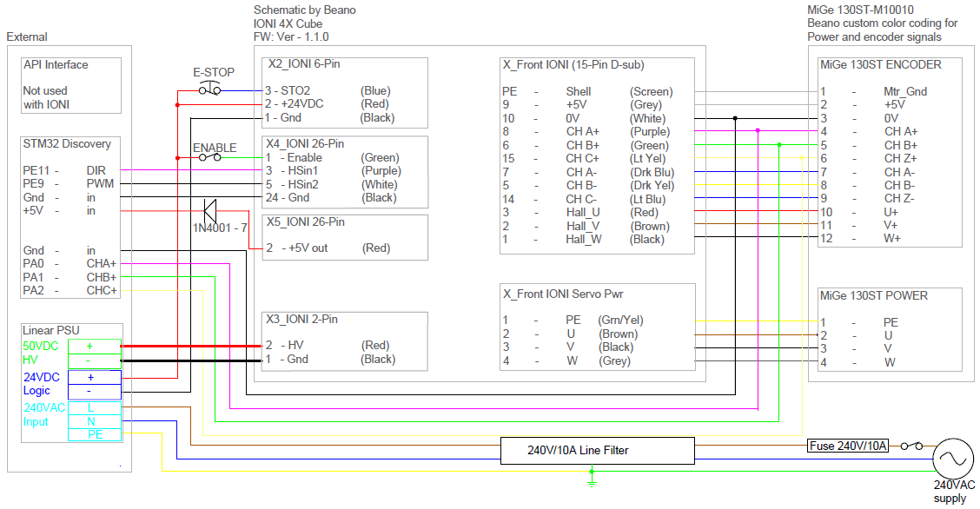The height and width of the screenshot is (509, 980).
Task: Click the '2 - HV' pin row
Action: coord(328,346)
